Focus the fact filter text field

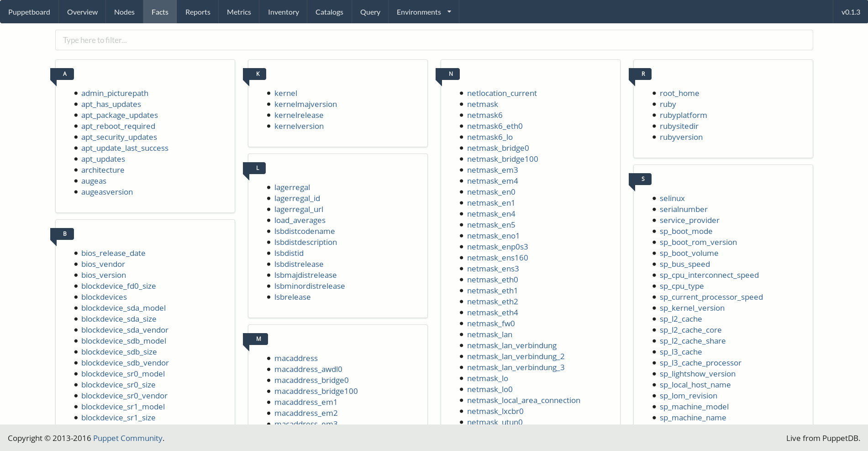[x=434, y=40]
